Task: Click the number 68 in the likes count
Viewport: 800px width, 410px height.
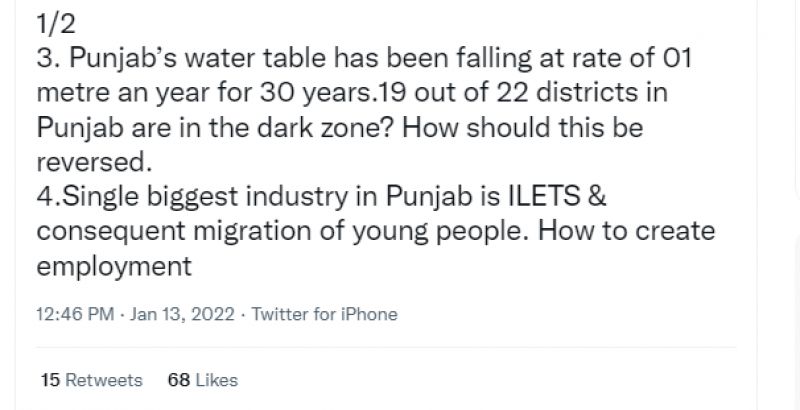Action: point(179,381)
